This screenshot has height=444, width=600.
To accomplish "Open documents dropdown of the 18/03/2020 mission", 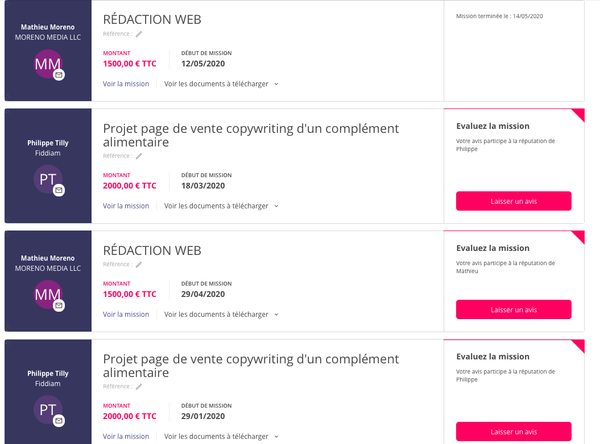I will click(x=221, y=206).
